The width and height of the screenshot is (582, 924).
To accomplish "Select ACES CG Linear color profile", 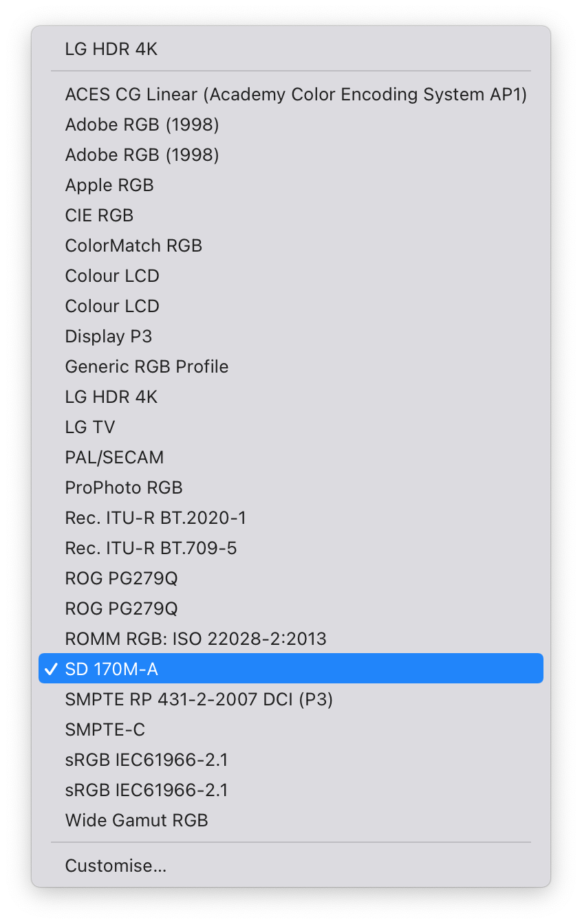I will click(x=296, y=94).
